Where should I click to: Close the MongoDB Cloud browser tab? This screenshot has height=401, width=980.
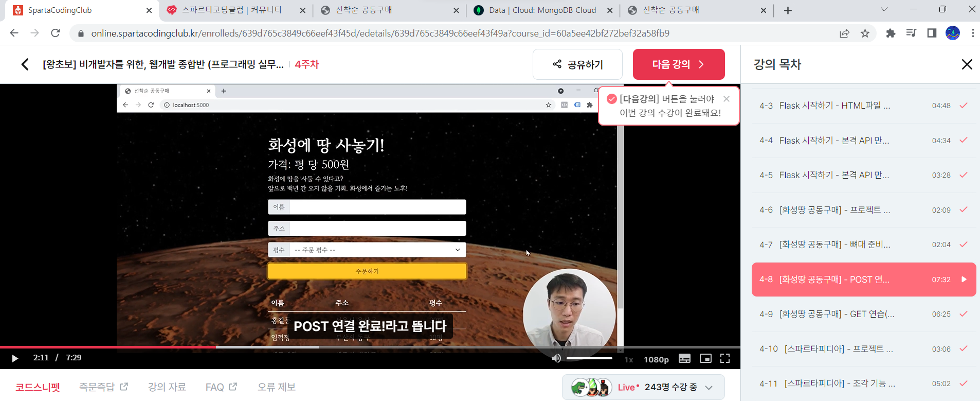tap(610, 10)
